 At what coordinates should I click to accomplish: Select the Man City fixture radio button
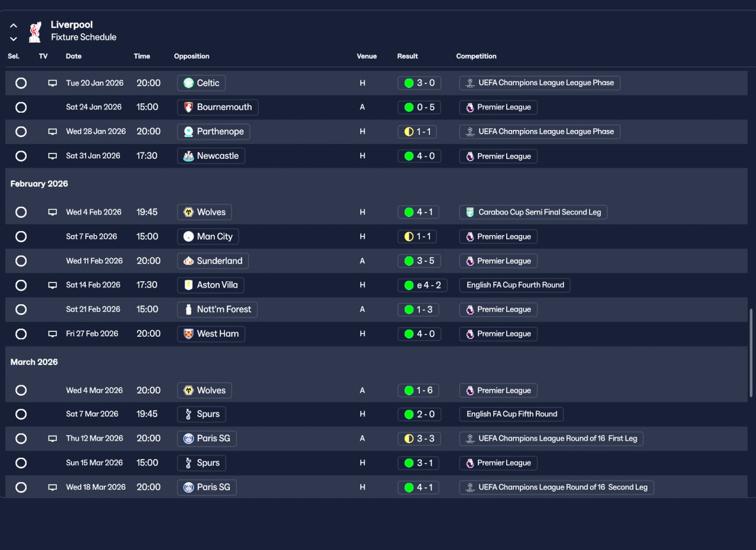(x=21, y=237)
